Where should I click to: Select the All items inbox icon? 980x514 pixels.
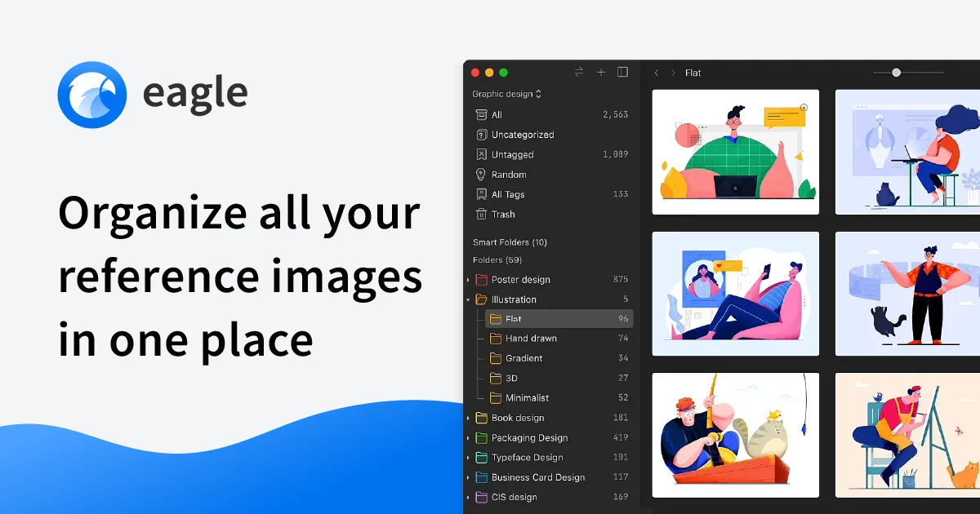tap(482, 115)
